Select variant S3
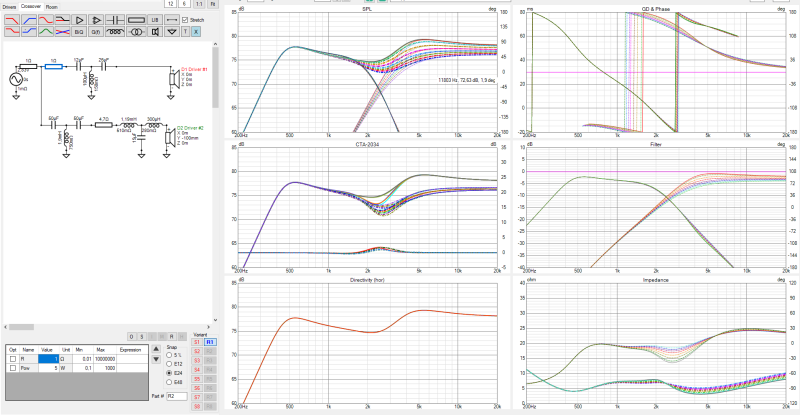800x415 pixels. click(x=197, y=360)
